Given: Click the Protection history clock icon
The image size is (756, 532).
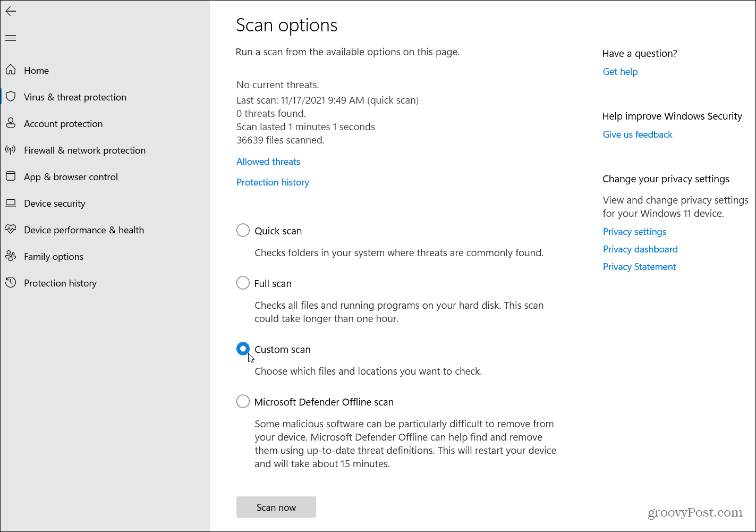Looking at the screenshot, I should (11, 283).
